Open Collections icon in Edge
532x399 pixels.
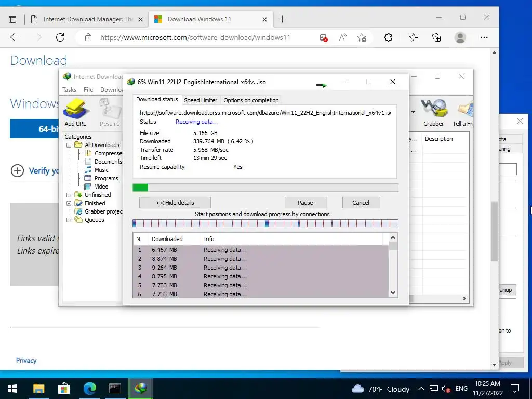point(436,37)
